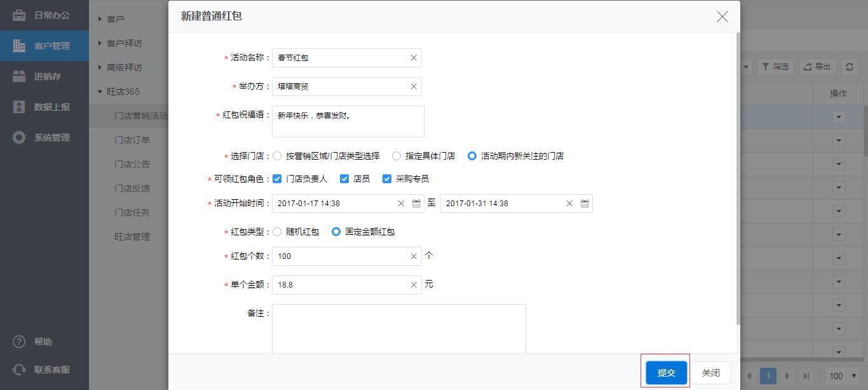Choose the 指定具体门店 radio option

point(397,156)
